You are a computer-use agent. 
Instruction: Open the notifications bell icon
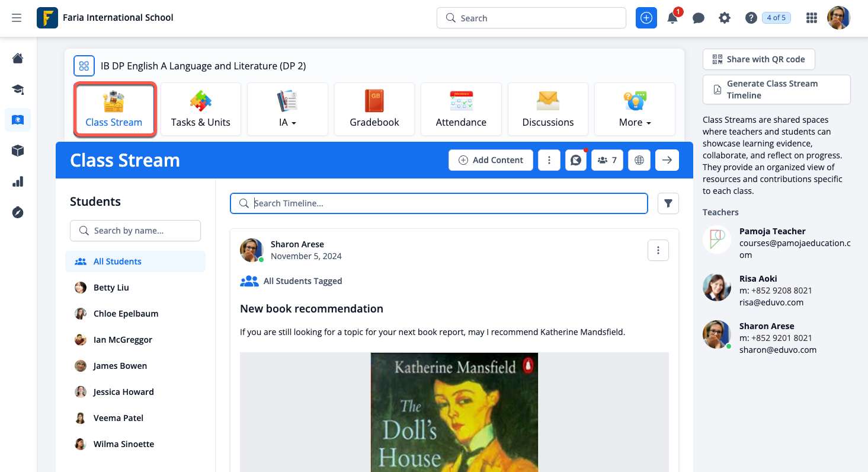pyautogui.click(x=672, y=18)
